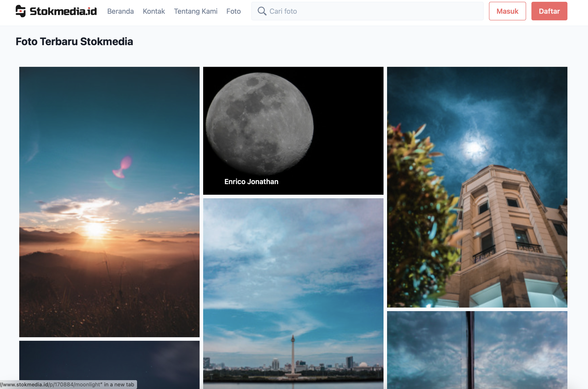
Task: Open the Stokmedia.id brand text link
Action: (x=63, y=11)
